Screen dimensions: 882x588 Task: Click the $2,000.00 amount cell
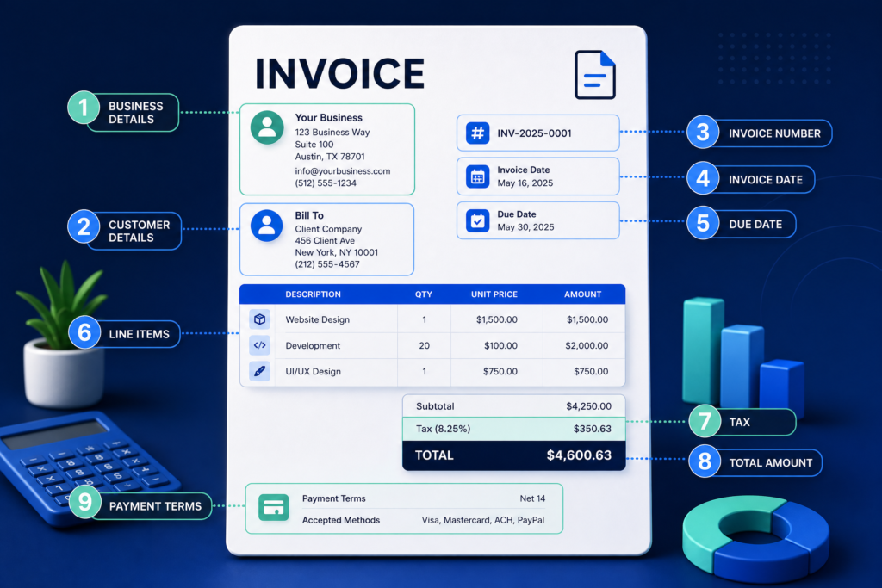point(586,346)
